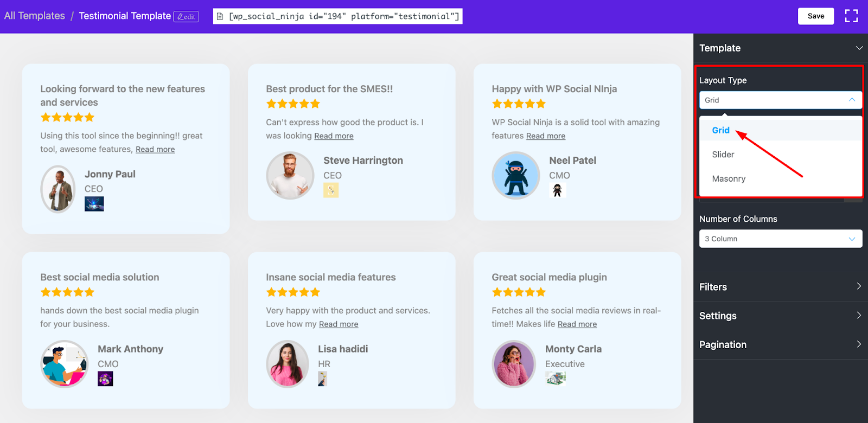The height and width of the screenshot is (423, 868).
Task: Expand the Settings section
Action: click(x=781, y=316)
